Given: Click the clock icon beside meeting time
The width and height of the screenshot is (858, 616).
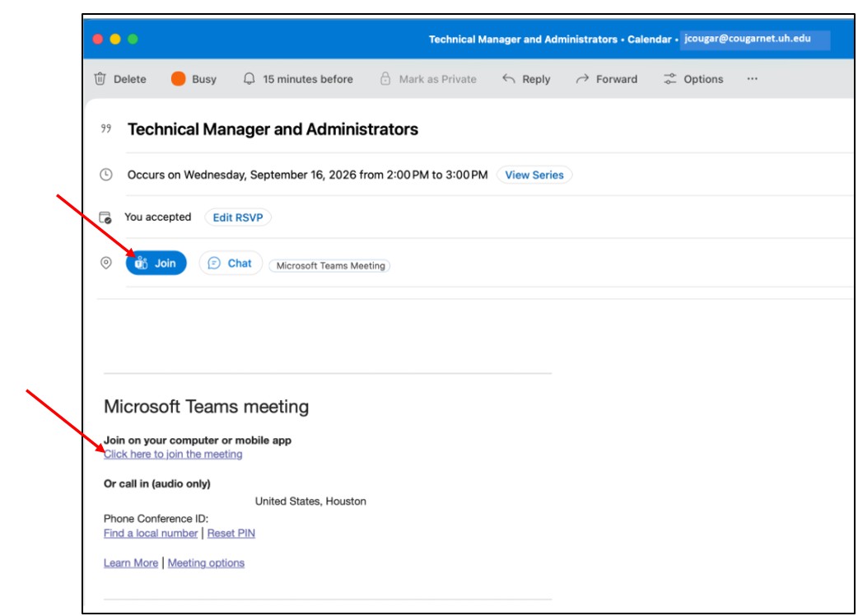Looking at the screenshot, I should pyautogui.click(x=106, y=175).
